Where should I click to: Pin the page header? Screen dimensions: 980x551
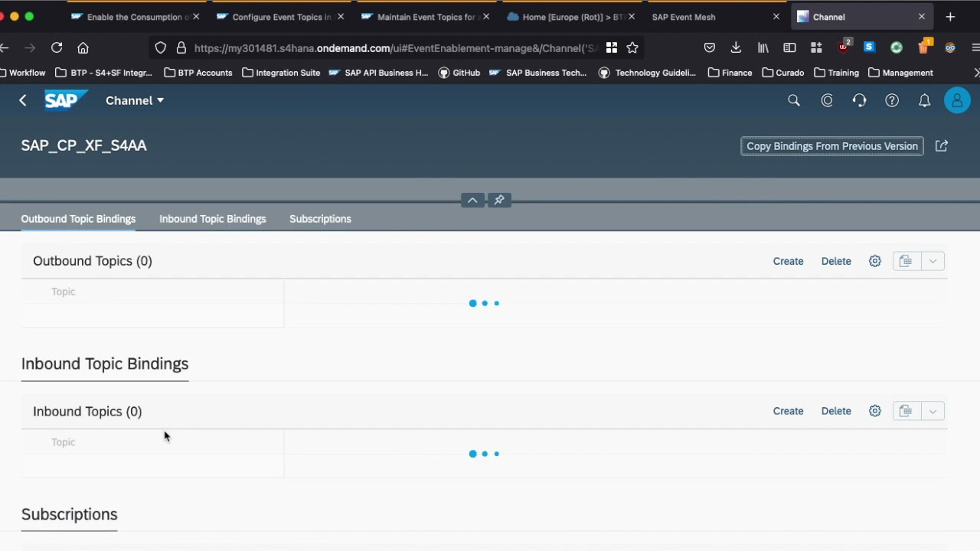tap(499, 200)
